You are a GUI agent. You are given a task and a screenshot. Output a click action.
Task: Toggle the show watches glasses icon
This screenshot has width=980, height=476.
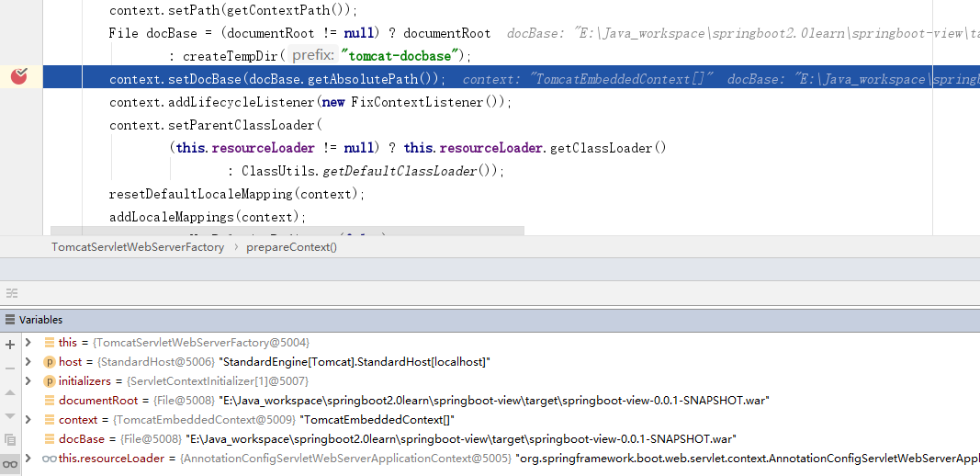point(10,462)
